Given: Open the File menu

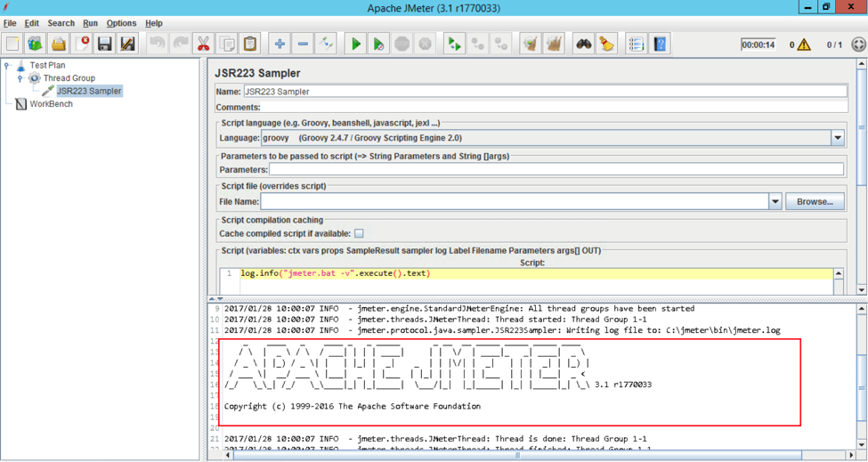Looking at the screenshot, I should 10,23.
